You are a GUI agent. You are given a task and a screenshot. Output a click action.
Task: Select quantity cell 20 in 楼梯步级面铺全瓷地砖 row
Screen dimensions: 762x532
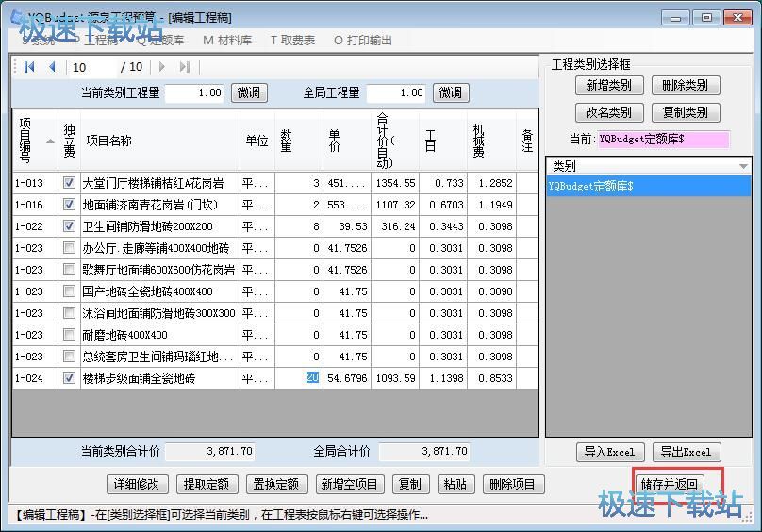point(298,378)
